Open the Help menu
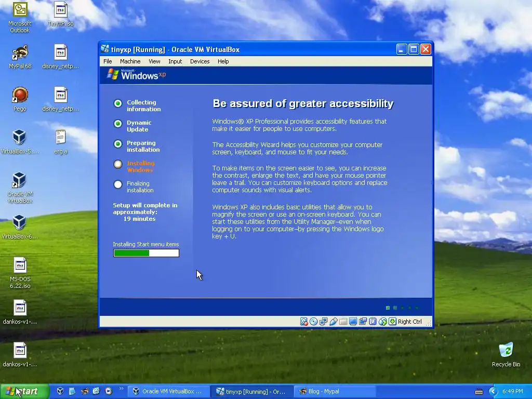The height and width of the screenshot is (399, 532). click(x=223, y=61)
